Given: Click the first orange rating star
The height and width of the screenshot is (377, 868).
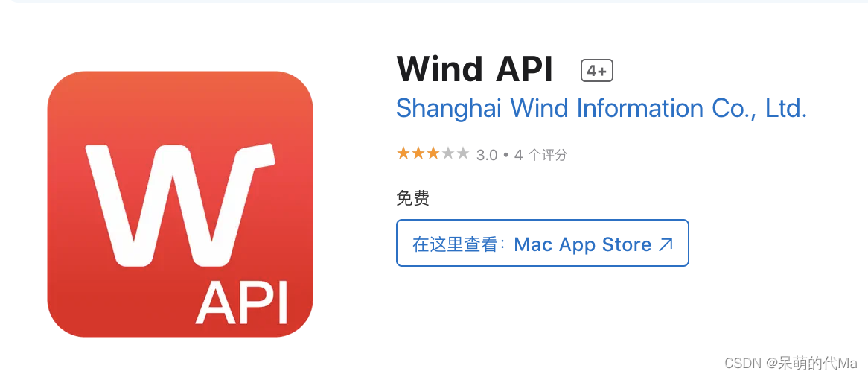Looking at the screenshot, I should (x=403, y=153).
